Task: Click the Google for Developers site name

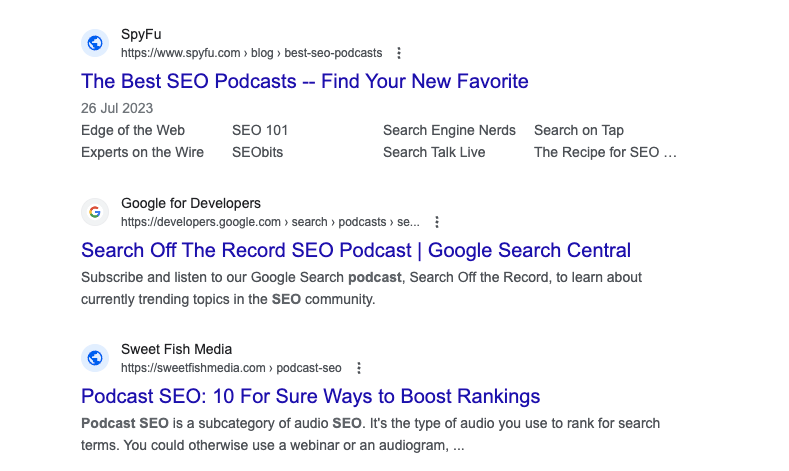Action: pos(191,203)
